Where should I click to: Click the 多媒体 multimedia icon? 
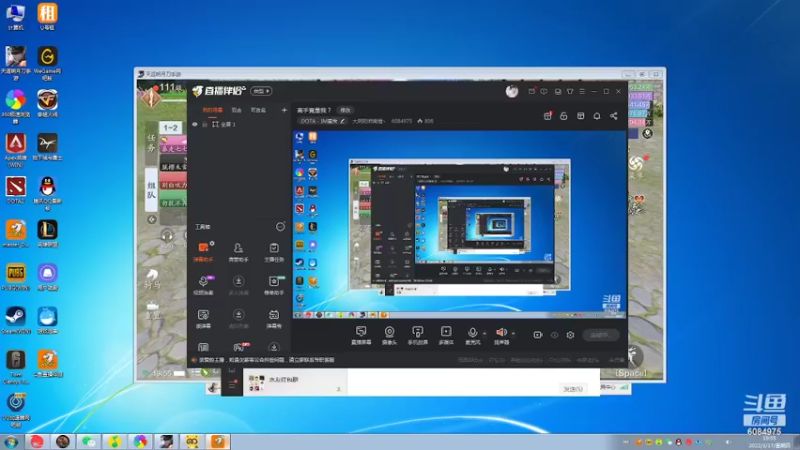(x=446, y=335)
